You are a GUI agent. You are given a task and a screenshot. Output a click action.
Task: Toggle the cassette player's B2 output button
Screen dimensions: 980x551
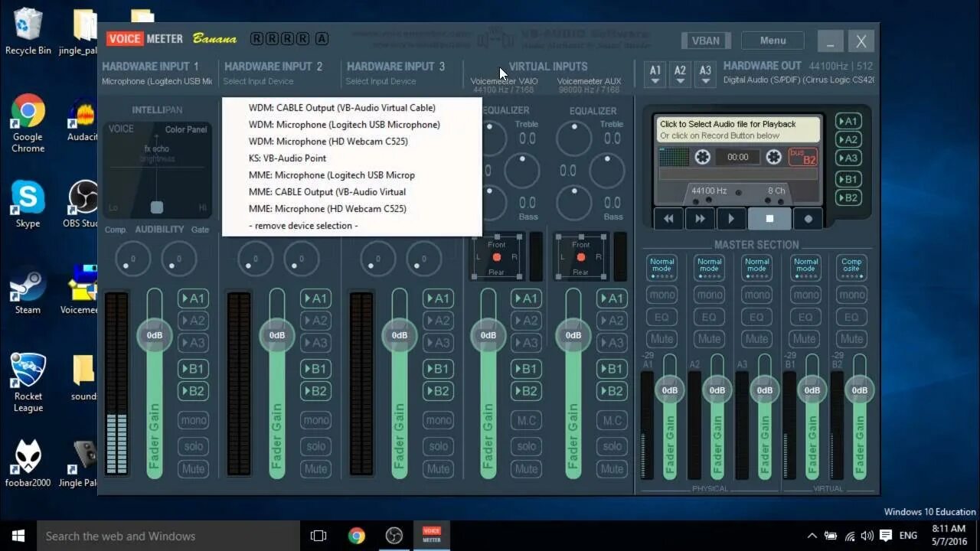point(848,197)
